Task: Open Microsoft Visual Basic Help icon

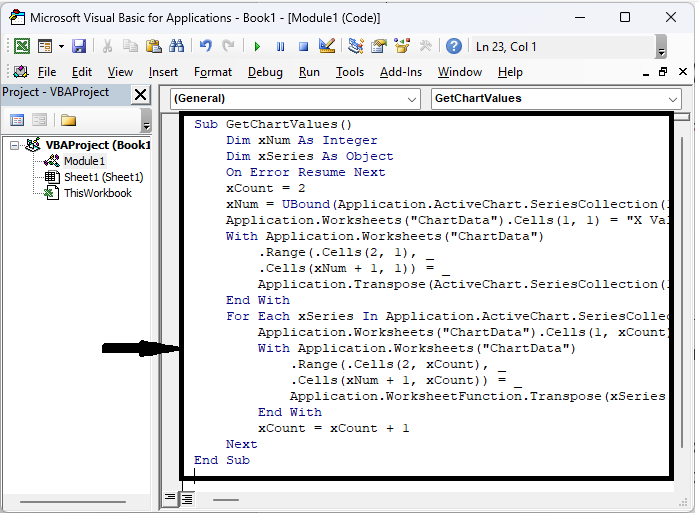Action: [x=454, y=46]
